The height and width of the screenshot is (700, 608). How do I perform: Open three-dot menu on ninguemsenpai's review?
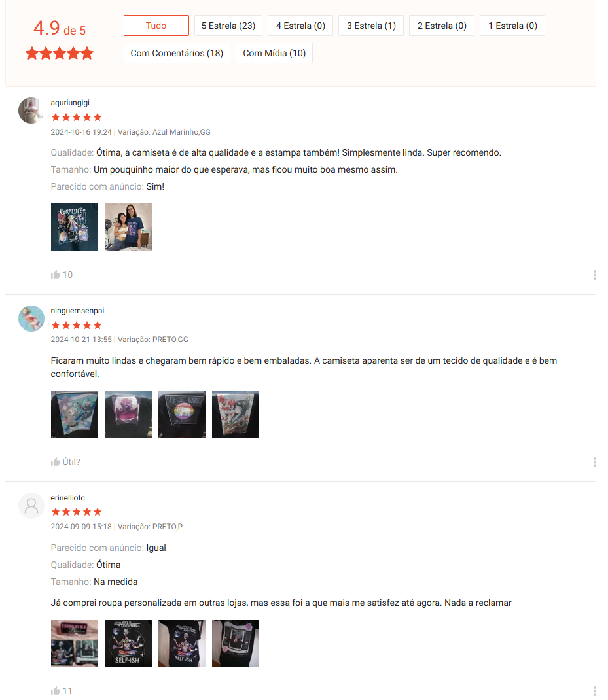pyautogui.click(x=595, y=462)
